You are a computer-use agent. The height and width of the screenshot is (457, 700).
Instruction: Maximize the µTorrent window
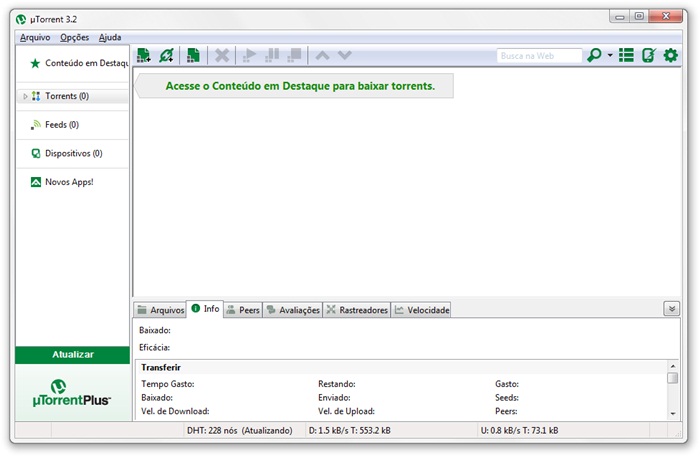pos(639,17)
